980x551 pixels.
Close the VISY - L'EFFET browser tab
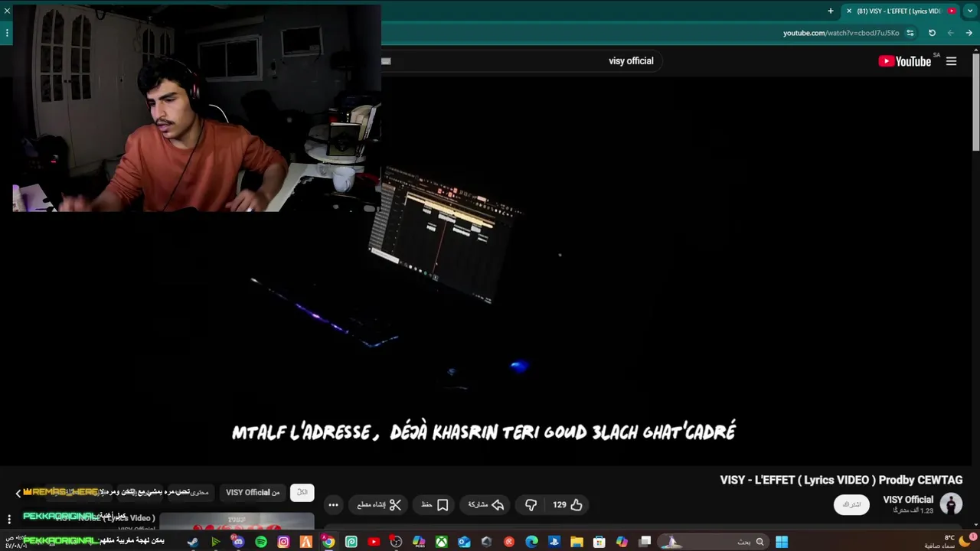pos(848,11)
